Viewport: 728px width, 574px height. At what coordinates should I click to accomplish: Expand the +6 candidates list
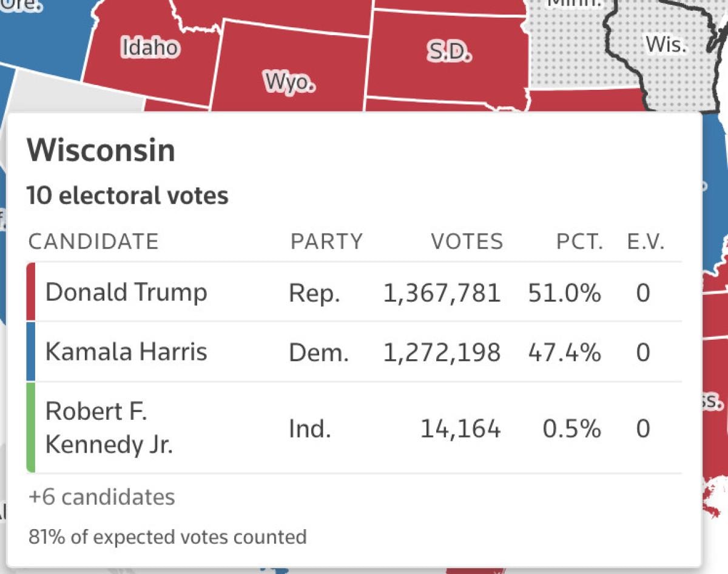pos(102,497)
